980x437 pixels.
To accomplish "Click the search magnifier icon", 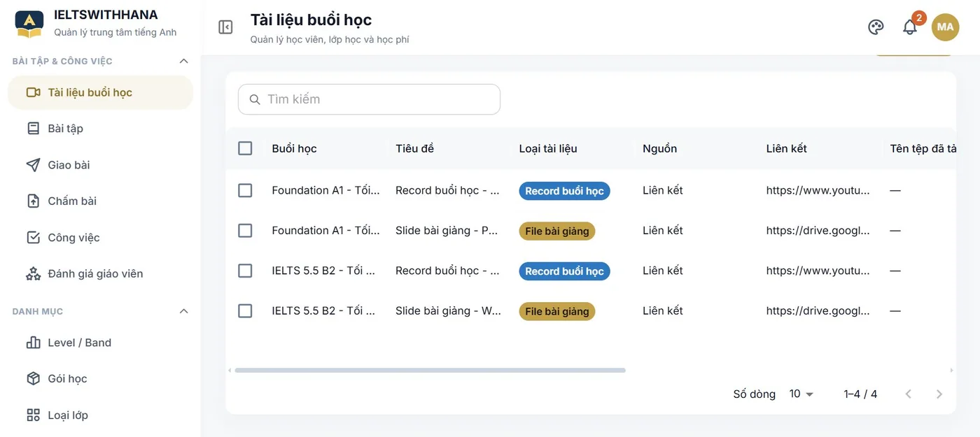I will pyautogui.click(x=255, y=99).
